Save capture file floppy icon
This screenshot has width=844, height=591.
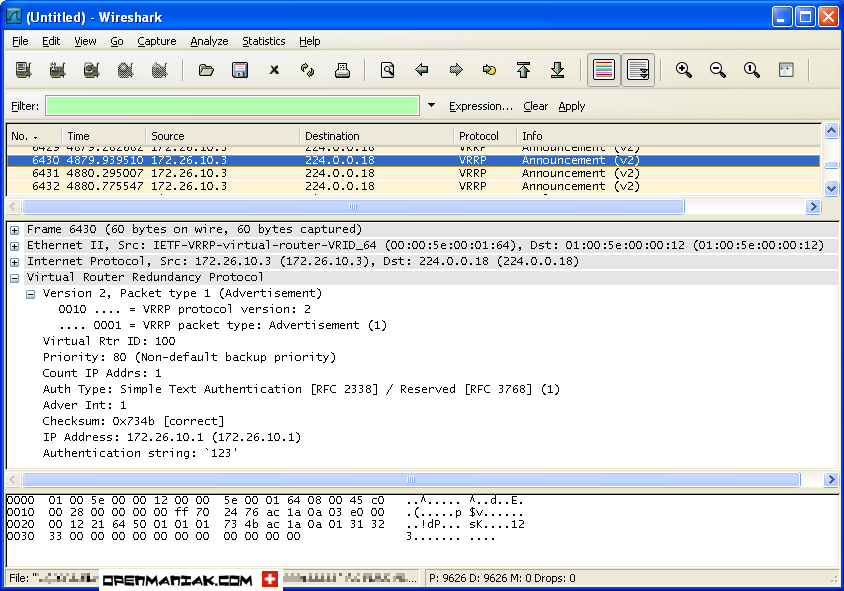coord(240,70)
